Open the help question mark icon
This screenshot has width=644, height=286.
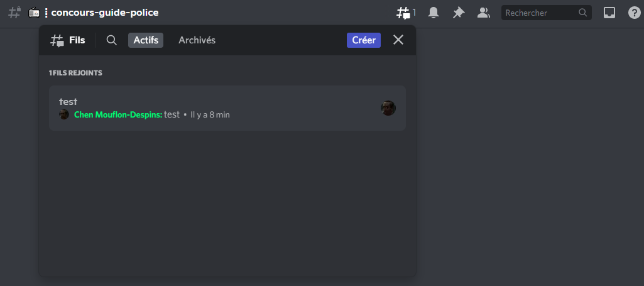pos(634,13)
